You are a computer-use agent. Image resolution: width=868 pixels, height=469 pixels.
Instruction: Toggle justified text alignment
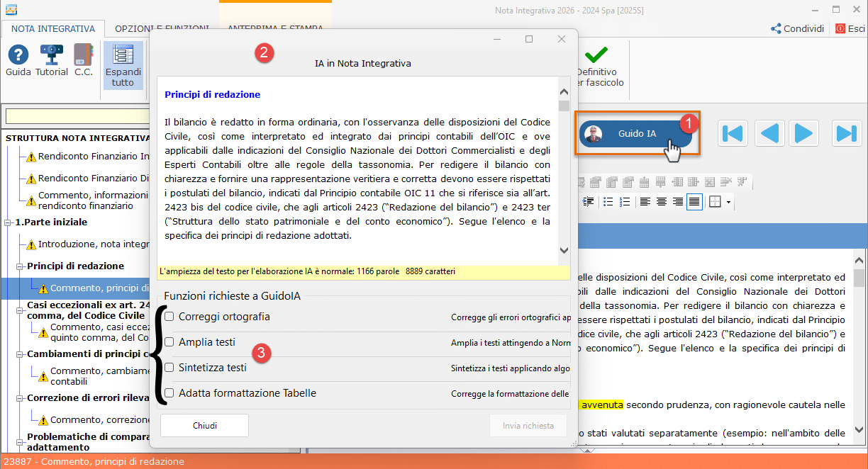[694, 202]
